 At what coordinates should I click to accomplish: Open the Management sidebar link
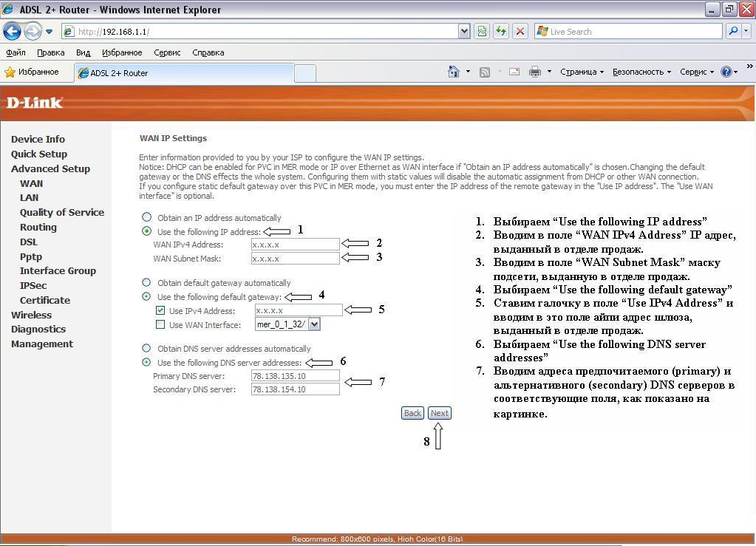coord(42,344)
